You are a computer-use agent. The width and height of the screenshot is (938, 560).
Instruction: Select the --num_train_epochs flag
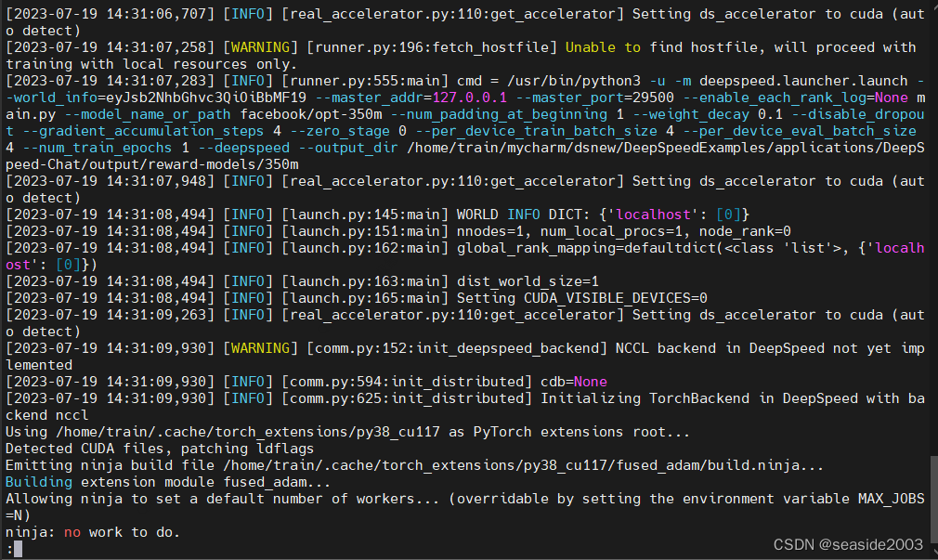coord(98,148)
